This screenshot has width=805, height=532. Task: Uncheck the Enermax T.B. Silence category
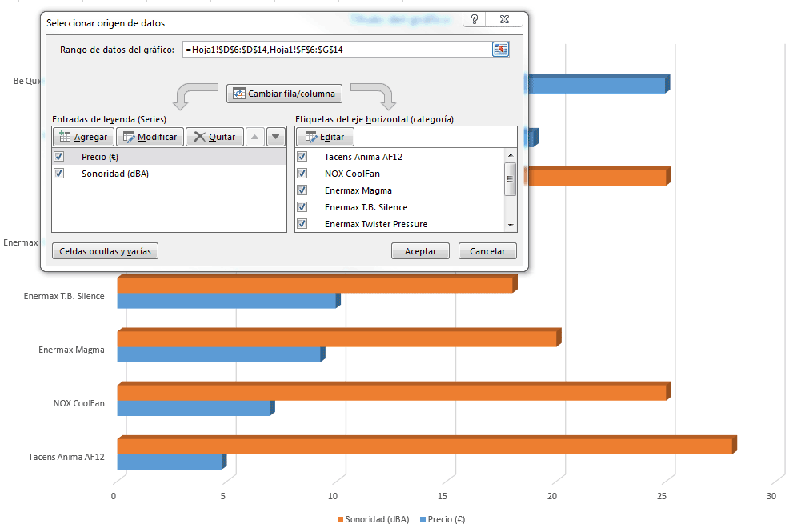(x=302, y=207)
